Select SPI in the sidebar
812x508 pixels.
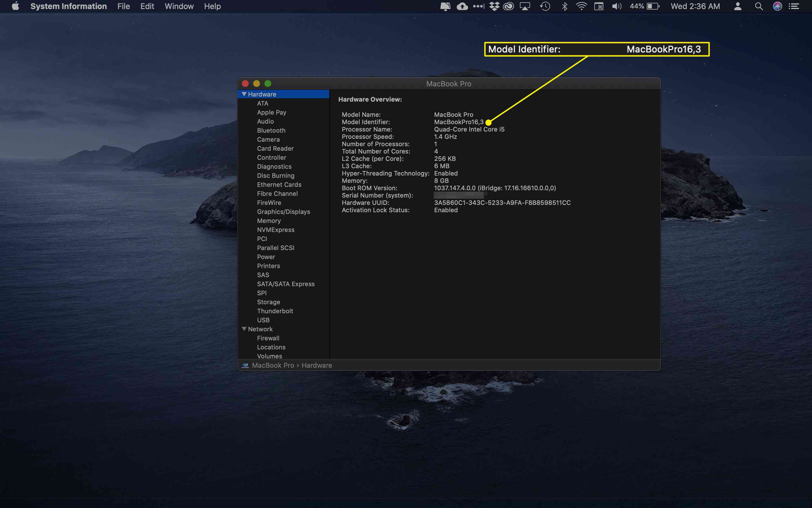pyautogui.click(x=262, y=293)
